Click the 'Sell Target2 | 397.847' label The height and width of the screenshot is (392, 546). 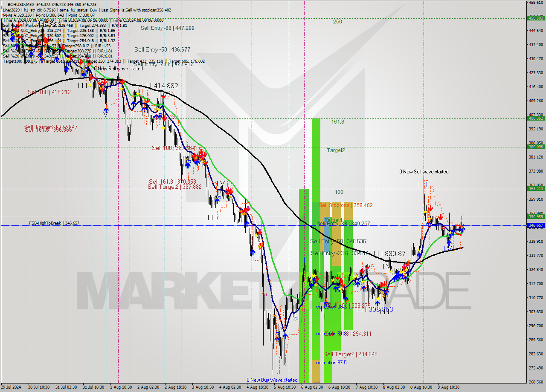(50, 127)
